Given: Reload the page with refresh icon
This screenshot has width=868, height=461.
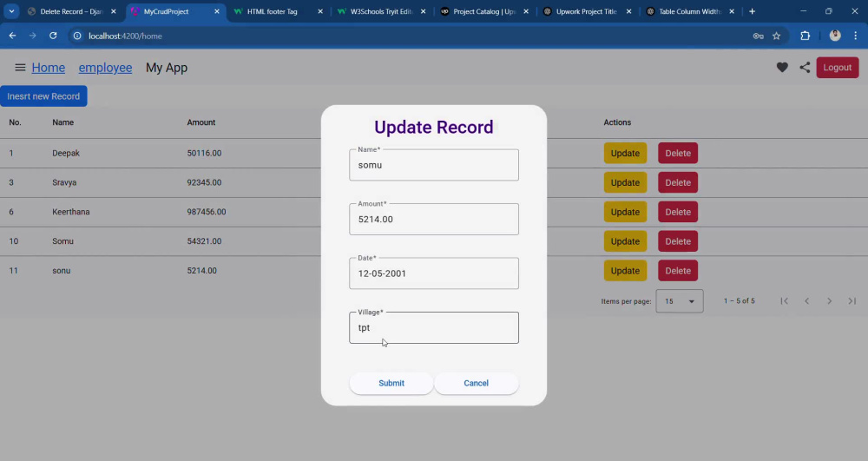Looking at the screenshot, I should (x=53, y=36).
